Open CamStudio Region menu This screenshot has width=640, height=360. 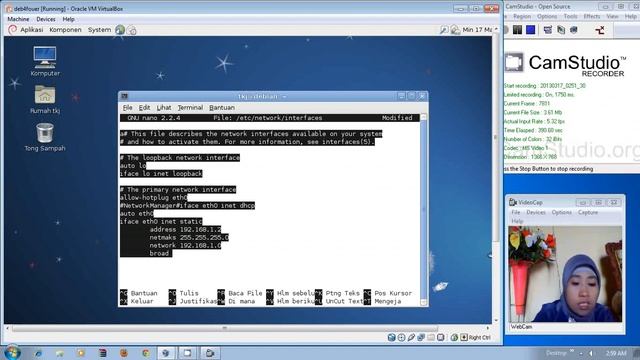(522, 16)
